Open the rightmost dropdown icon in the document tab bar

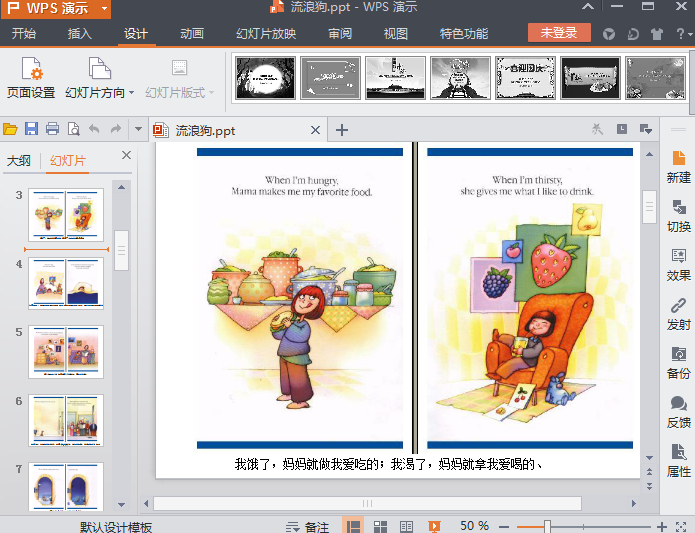pyautogui.click(x=645, y=129)
